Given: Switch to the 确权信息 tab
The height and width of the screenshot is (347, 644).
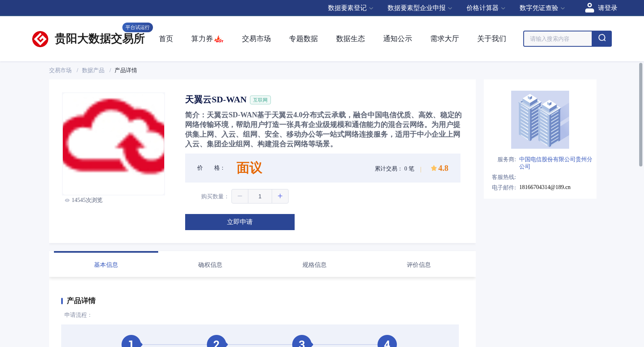Looking at the screenshot, I should click(210, 265).
